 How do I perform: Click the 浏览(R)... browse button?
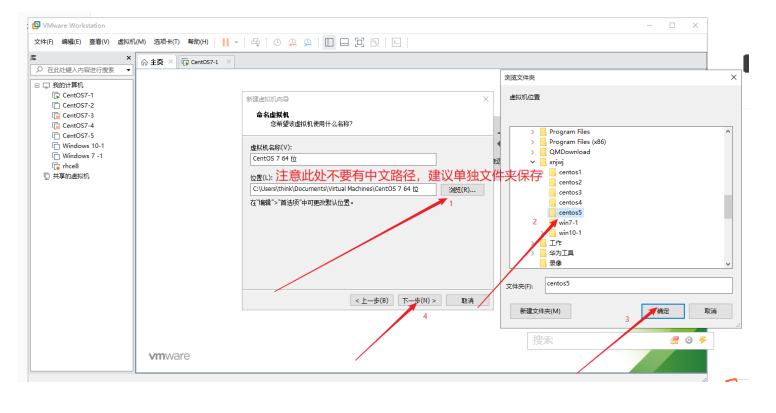[x=462, y=189]
